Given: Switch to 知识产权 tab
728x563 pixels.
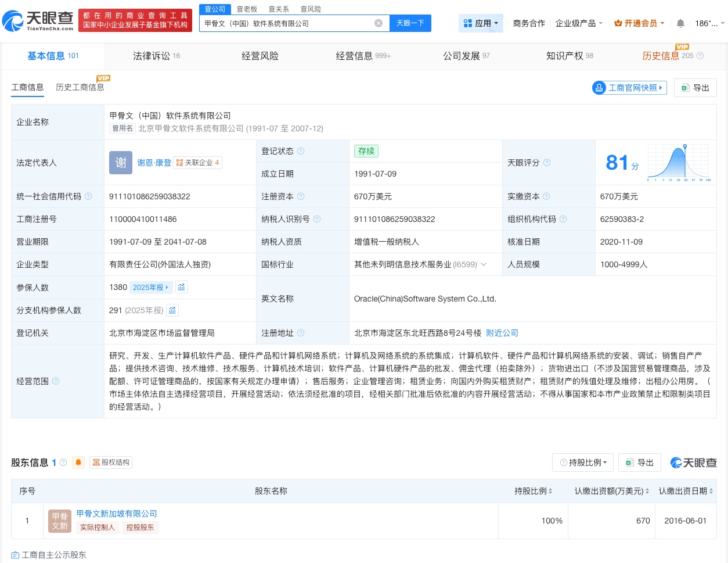Looking at the screenshot, I should pos(570,56).
